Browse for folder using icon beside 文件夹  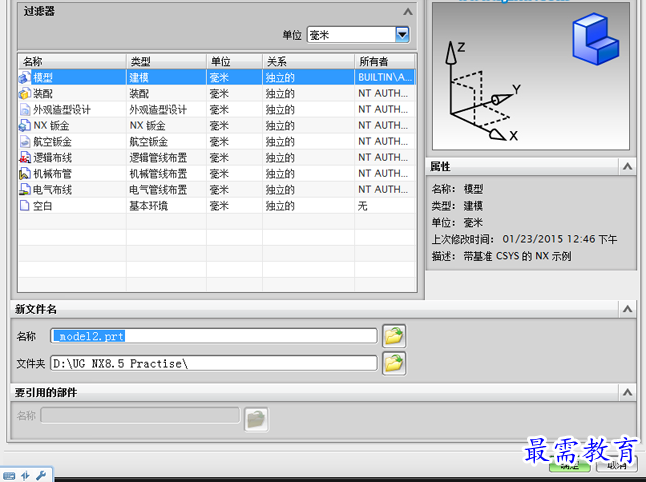tap(394, 363)
